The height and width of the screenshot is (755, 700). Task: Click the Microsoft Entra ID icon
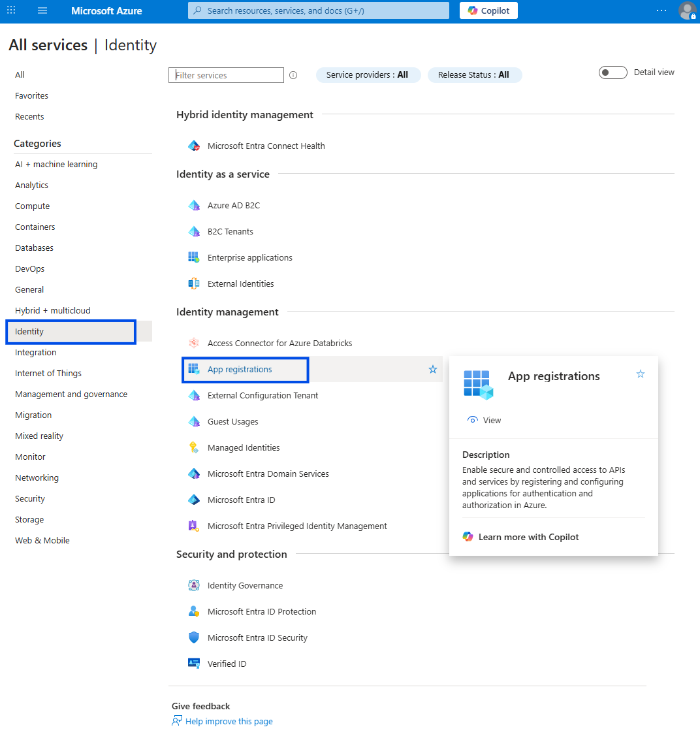pyautogui.click(x=193, y=500)
